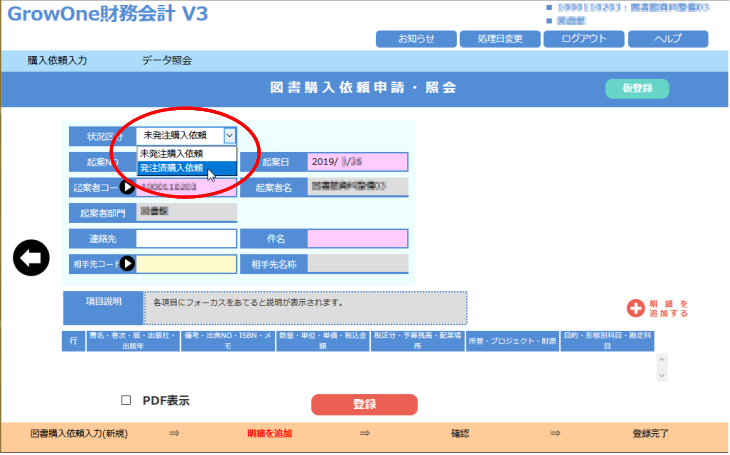
Task: Click the 起案者部門 gray field
Action: coord(186,212)
